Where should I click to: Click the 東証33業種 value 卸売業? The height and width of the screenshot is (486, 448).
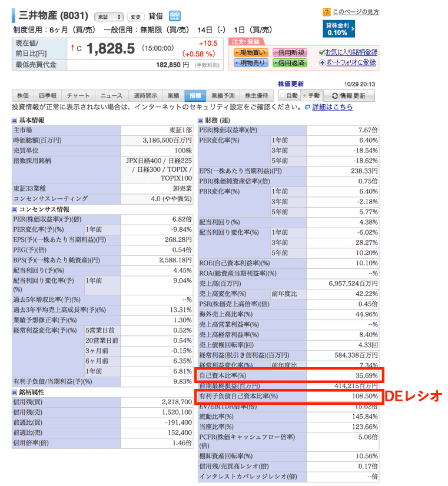click(182, 188)
